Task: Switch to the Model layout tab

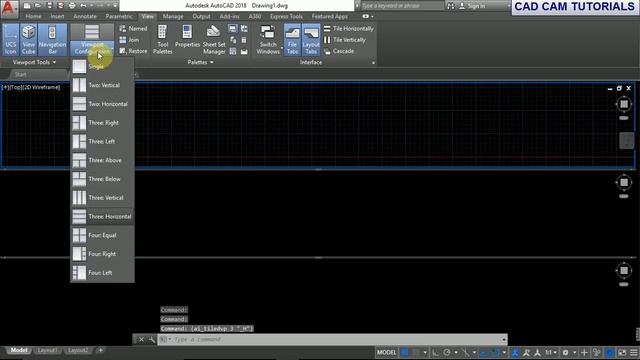Action: [x=19, y=350]
